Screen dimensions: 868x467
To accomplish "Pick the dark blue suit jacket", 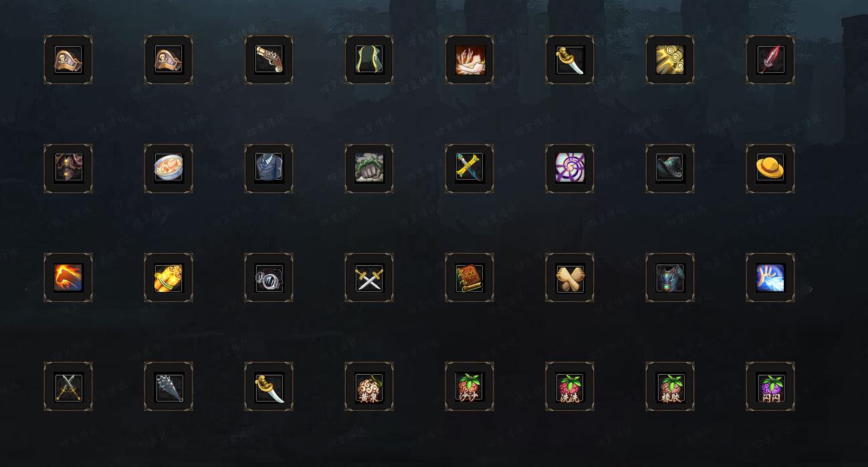I will tap(269, 168).
